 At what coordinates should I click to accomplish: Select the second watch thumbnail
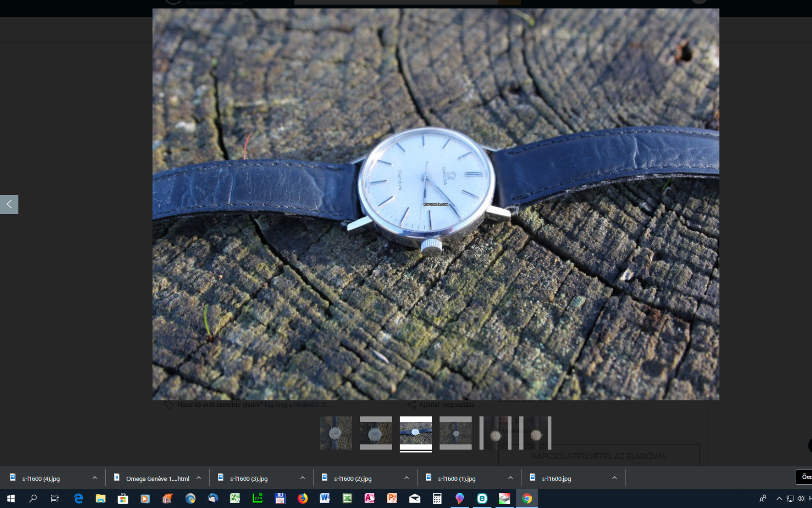point(376,433)
